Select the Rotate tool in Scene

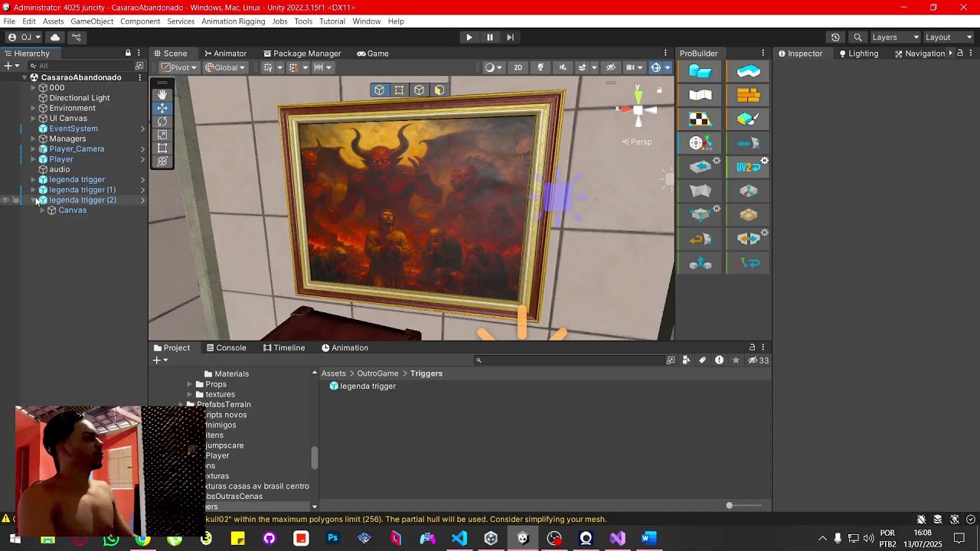[162, 122]
